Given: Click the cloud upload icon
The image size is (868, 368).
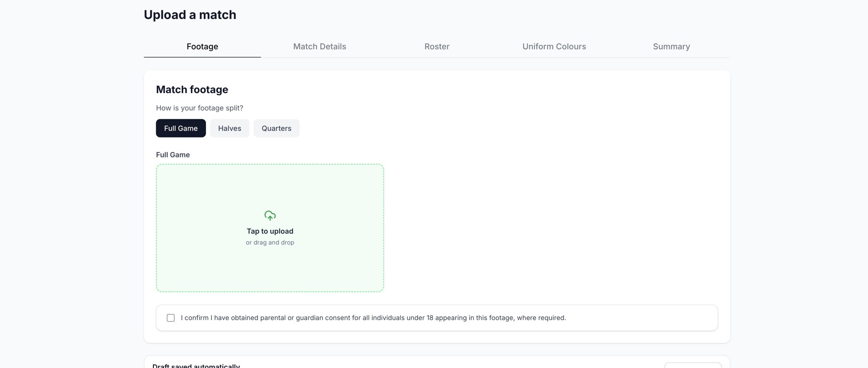Looking at the screenshot, I should 270,216.
